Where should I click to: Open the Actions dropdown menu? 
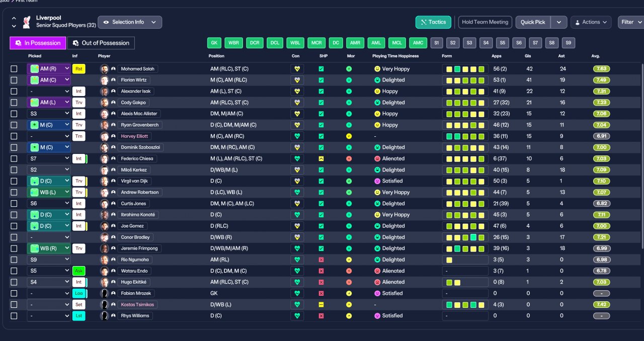point(591,22)
